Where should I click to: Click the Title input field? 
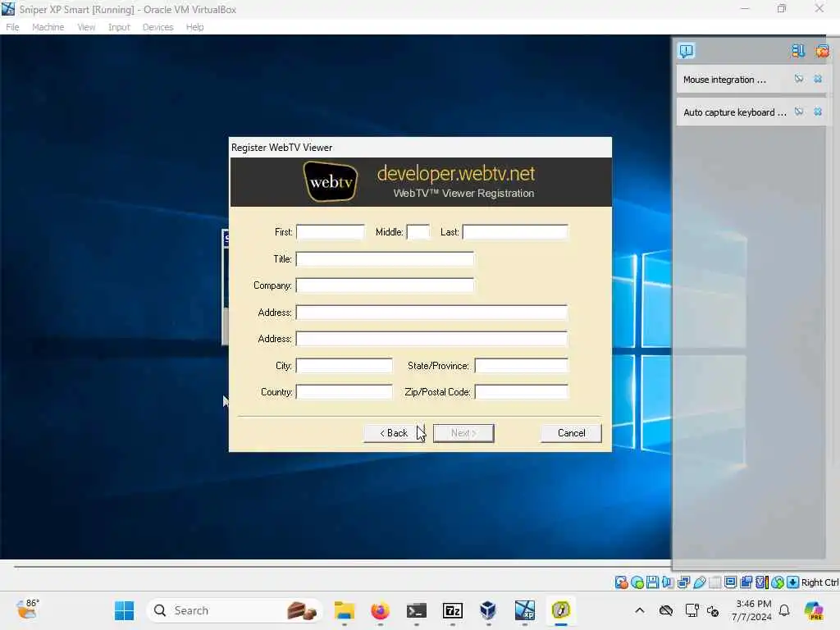coord(386,258)
